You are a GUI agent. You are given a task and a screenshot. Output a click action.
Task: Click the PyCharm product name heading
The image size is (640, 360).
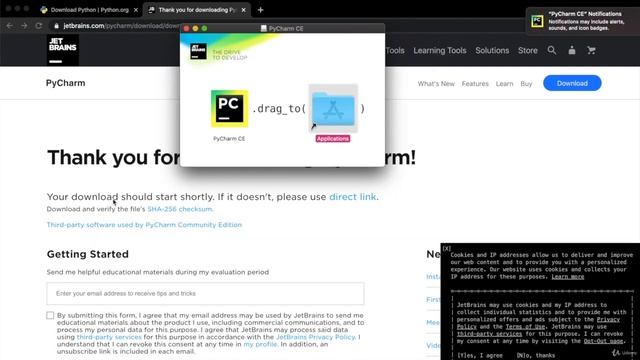pyautogui.click(x=66, y=83)
